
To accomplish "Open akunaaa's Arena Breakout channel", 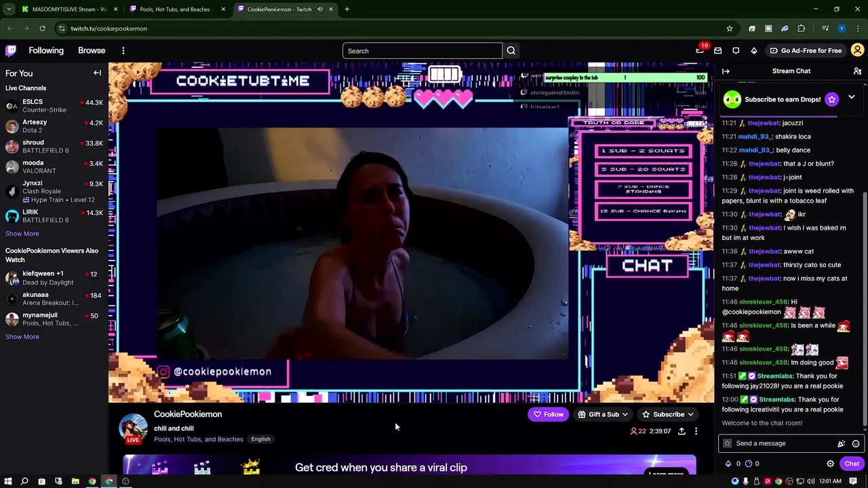I will (x=54, y=298).
